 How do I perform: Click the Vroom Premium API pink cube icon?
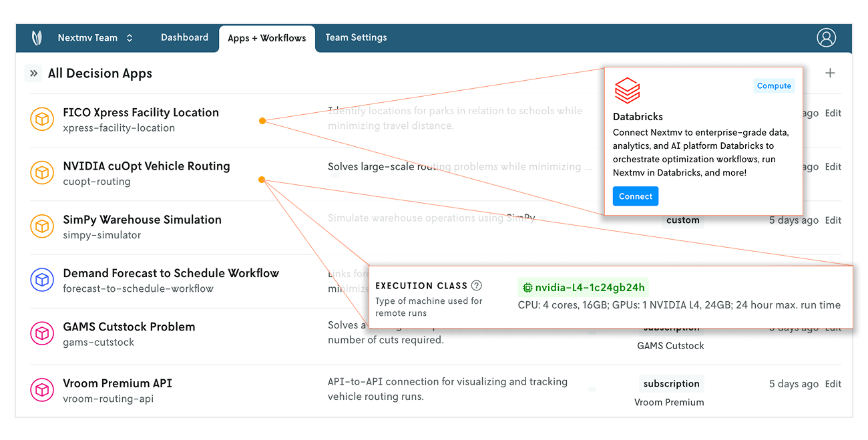pyautogui.click(x=42, y=389)
